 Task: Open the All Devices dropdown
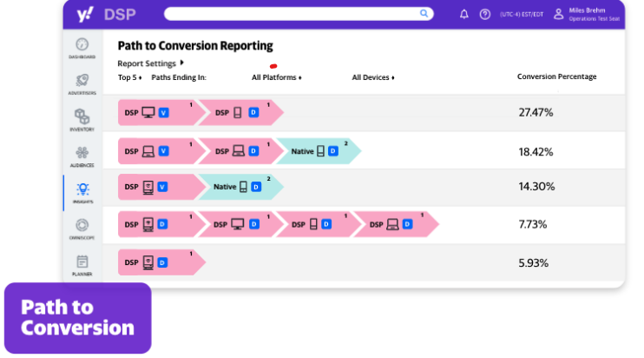point(373,77)
